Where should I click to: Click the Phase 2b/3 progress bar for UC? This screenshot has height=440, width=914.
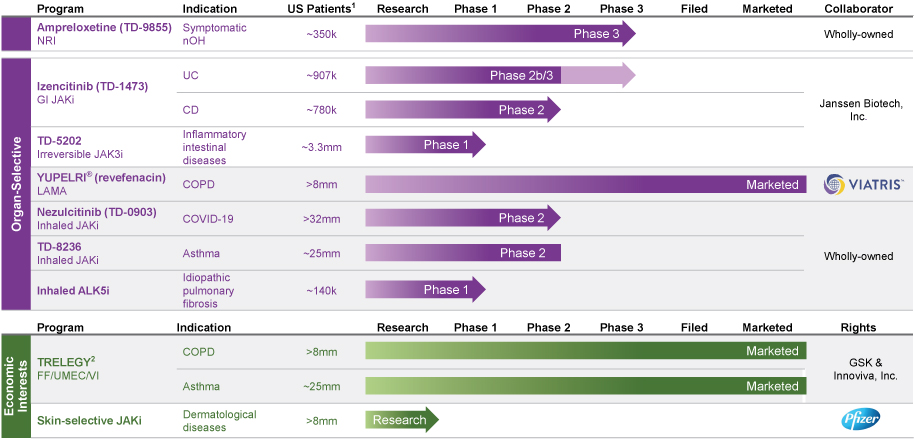(500, 75)
